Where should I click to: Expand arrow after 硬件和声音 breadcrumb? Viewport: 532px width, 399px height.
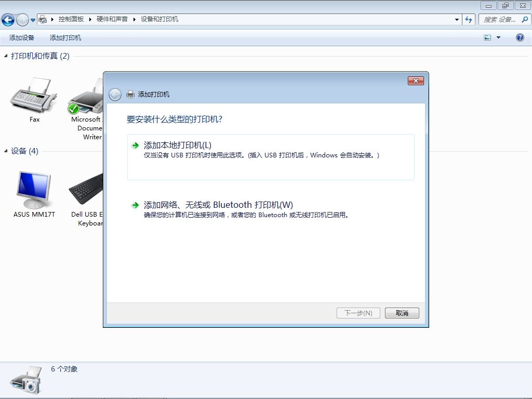tap(135, 19)
